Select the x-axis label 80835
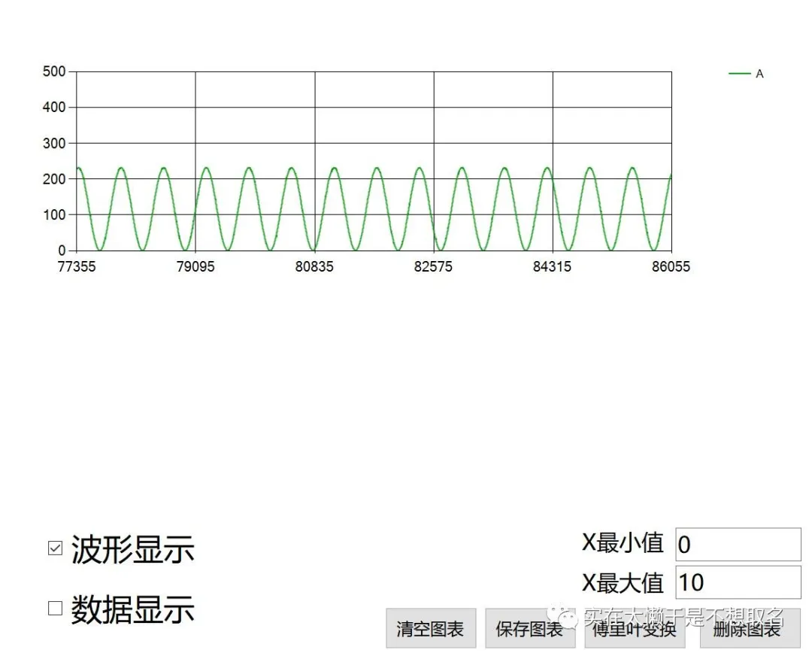The height and width of the screenshot is (653, 812). (314, 267)
